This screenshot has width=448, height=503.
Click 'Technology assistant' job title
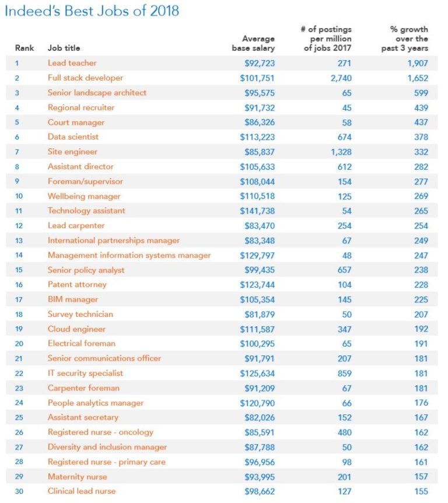click(86, 211)
